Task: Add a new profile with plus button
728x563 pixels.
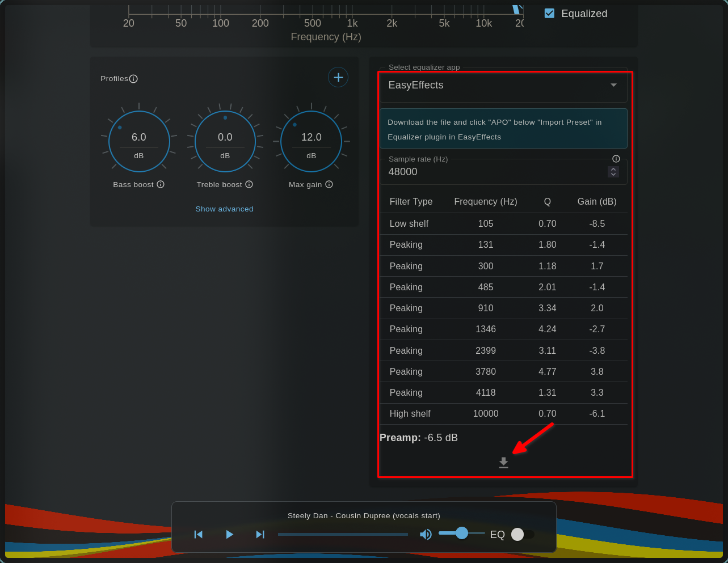Action: 338,77
